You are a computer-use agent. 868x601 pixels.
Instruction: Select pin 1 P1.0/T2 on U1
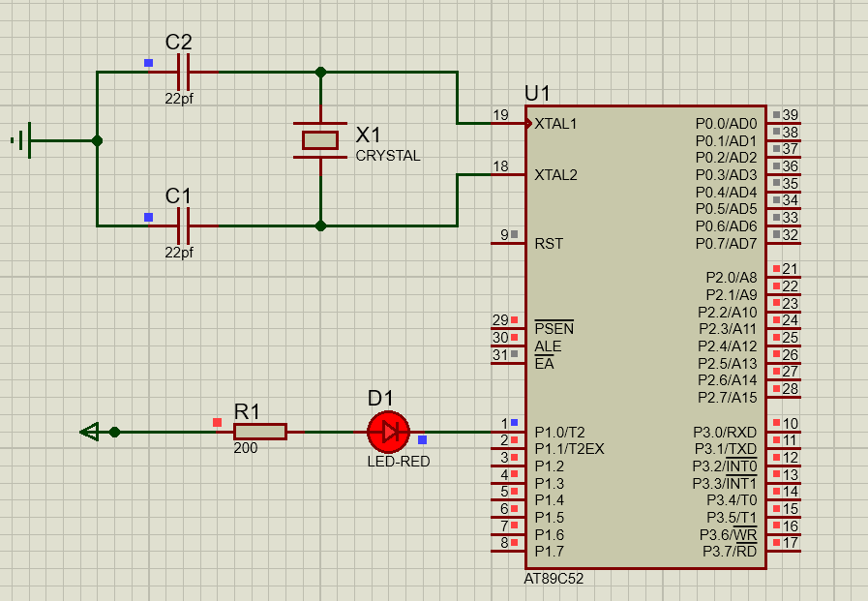pyautogui.click(x=508, y=432)
